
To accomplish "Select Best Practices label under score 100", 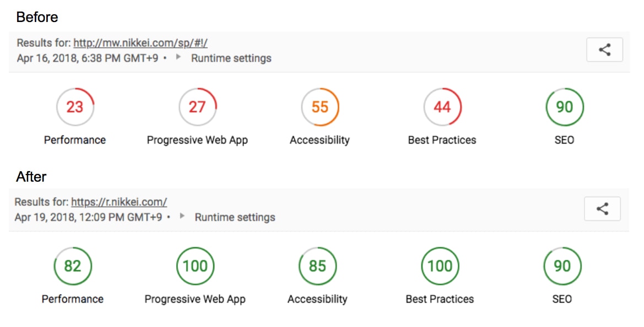I will point(440,299).
